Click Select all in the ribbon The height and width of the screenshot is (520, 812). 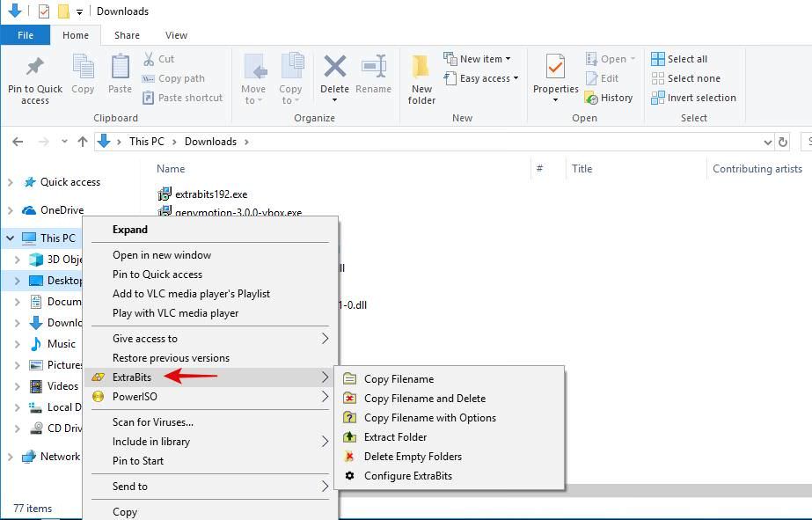679,59
